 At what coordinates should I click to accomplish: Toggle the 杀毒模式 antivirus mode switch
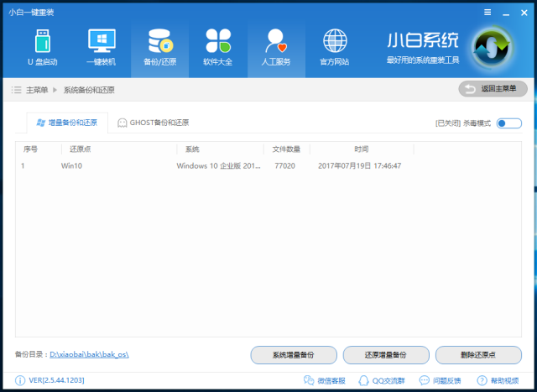508,123
